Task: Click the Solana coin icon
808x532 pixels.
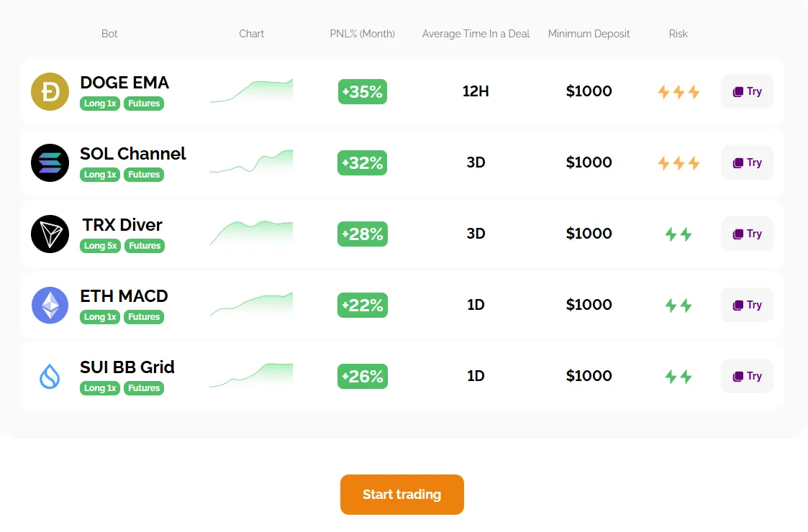Action: tap(50, 163)
